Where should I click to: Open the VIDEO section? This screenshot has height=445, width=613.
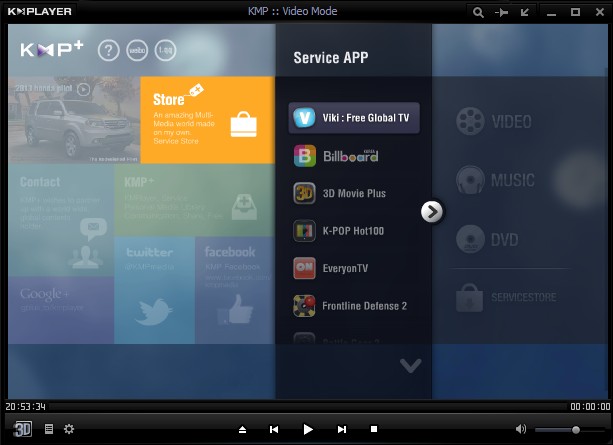(x=494, y=121)
